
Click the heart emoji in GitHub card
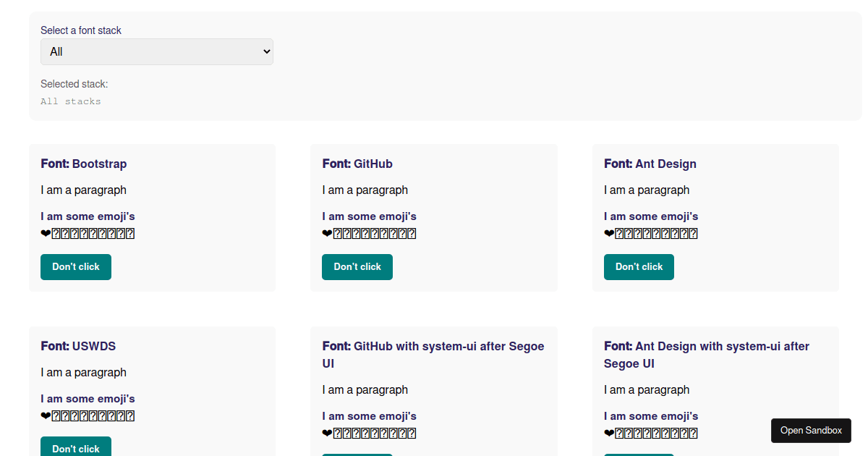[x=327, y=234]
